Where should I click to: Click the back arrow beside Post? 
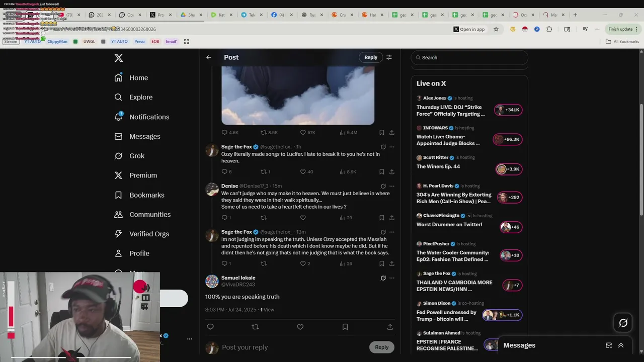tap(209, 57)
